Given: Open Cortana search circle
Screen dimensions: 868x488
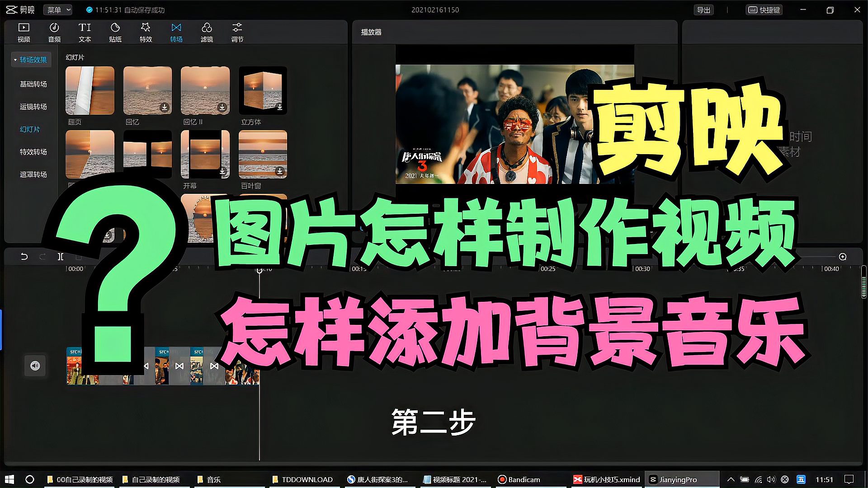Looking at the screenshot, I should 30,479.
